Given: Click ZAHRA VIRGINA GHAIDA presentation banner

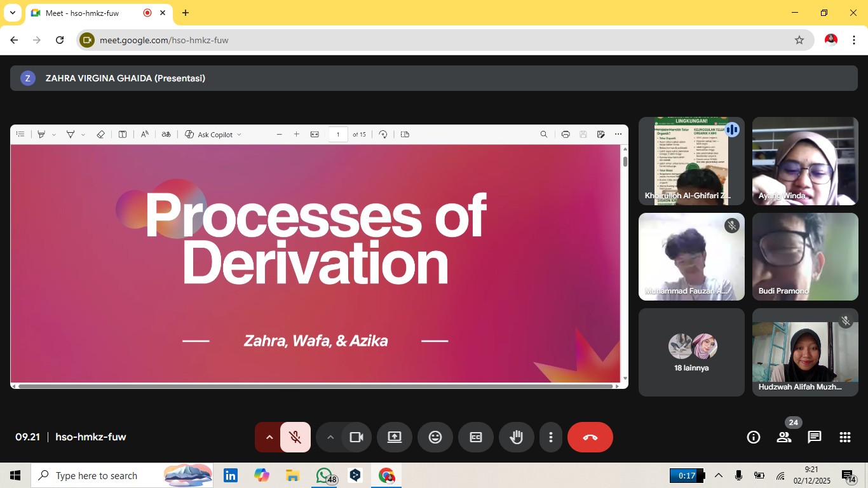Looking at the screenshot, I should tap(433, 78).
